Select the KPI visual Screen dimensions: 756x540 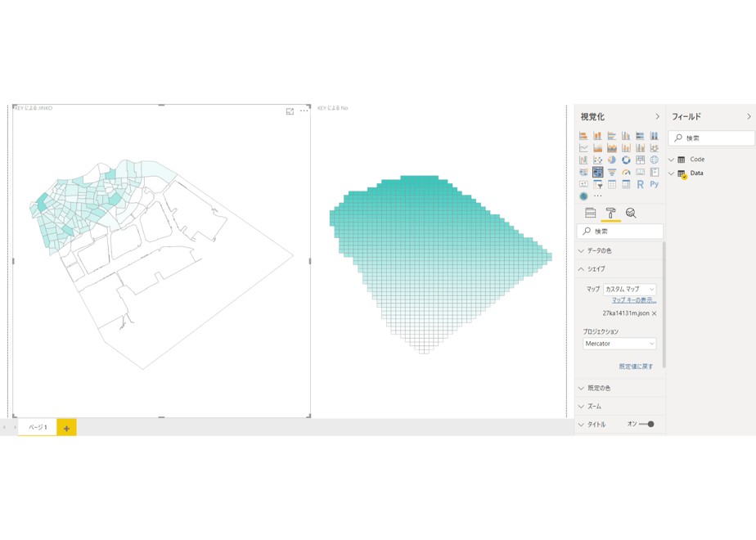(x=583, y=184)
